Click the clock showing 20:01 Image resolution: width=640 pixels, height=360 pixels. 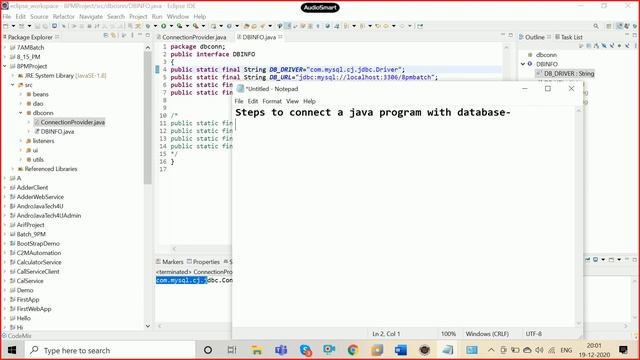[x=594, y=345]
